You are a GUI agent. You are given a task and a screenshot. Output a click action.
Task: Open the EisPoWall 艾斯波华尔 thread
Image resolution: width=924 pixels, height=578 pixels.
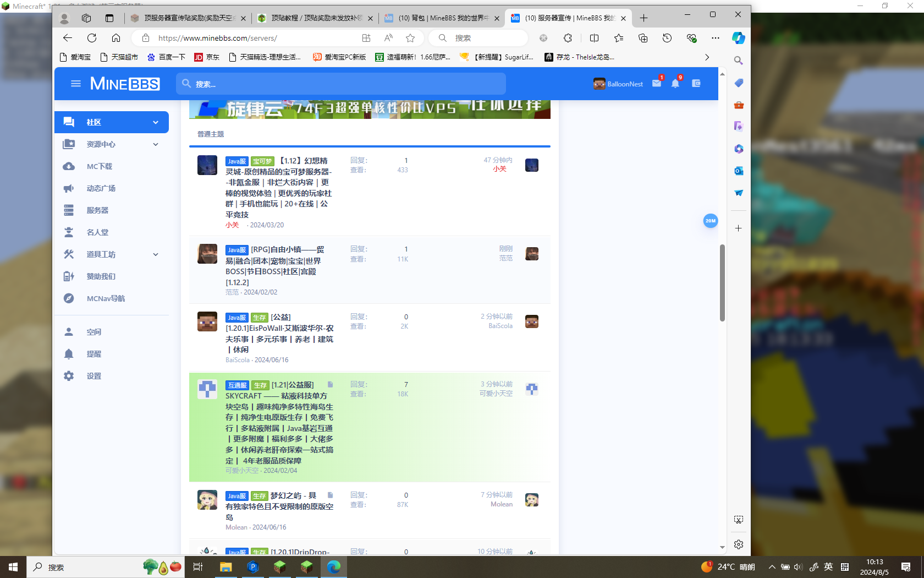[x=279, y=334]
